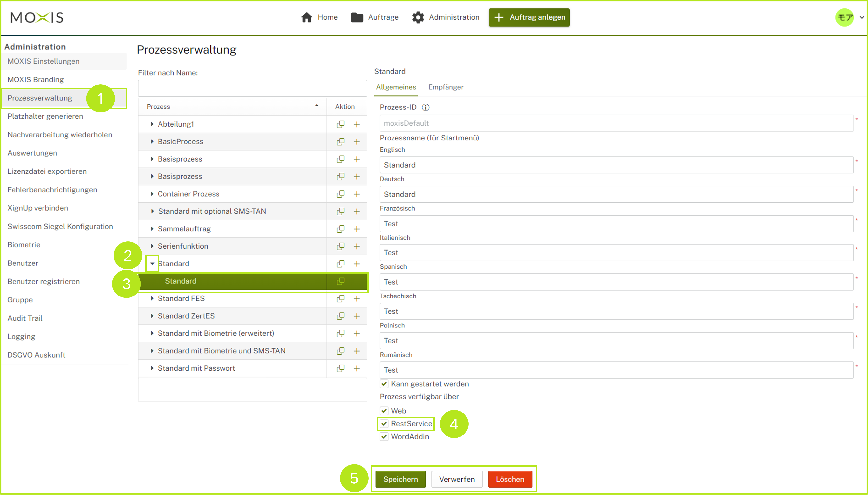Open user avatar dropdown arrow
The height and width of the screenshot is (498, 868).
861,17
